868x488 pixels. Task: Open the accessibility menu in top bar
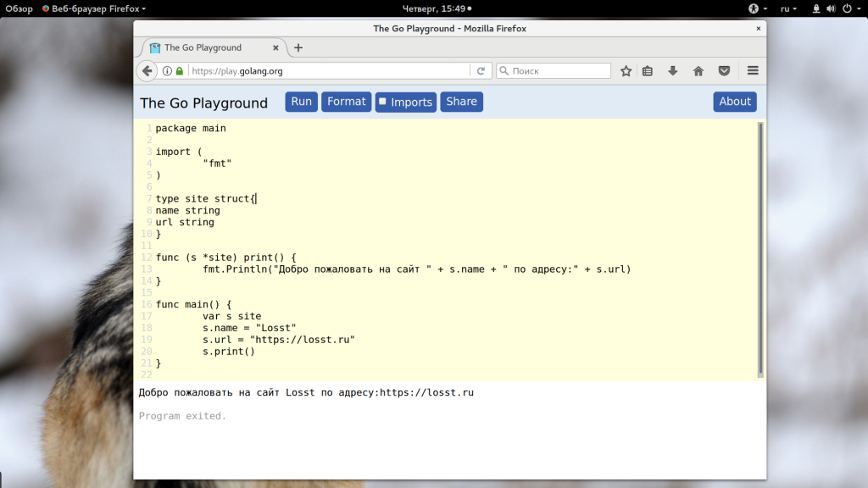(x=753, y=8)
